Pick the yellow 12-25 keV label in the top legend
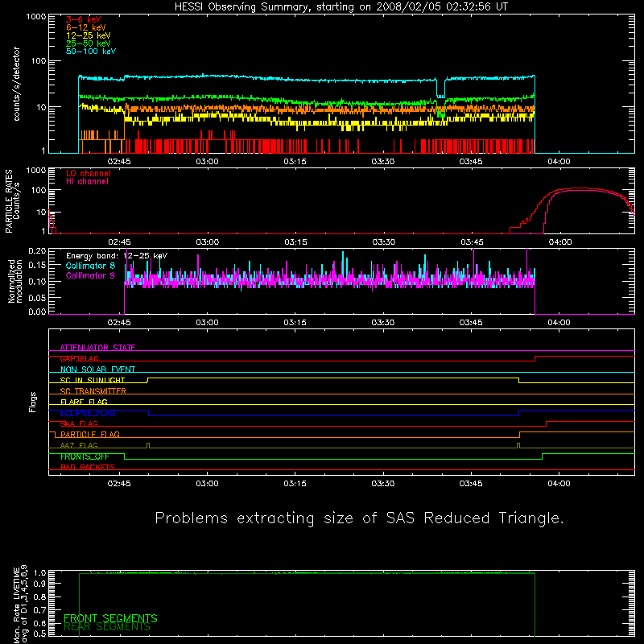644x644 pixels. (89, 35)
